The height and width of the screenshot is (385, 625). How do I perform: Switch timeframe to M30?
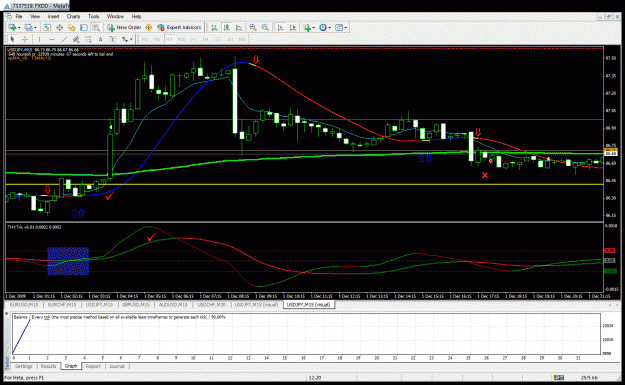(182, 39)
